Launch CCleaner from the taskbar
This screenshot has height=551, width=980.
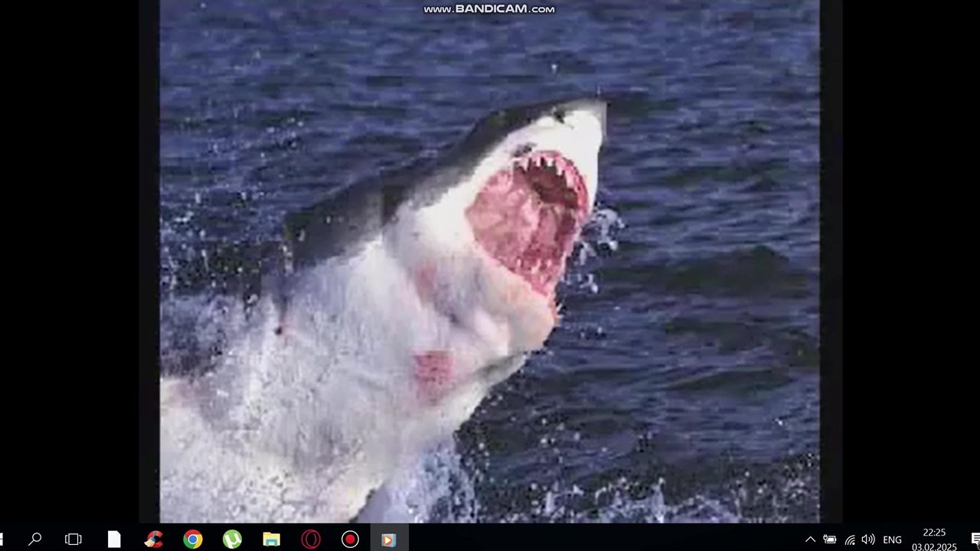pyautogui.click(x=154, y=540)
